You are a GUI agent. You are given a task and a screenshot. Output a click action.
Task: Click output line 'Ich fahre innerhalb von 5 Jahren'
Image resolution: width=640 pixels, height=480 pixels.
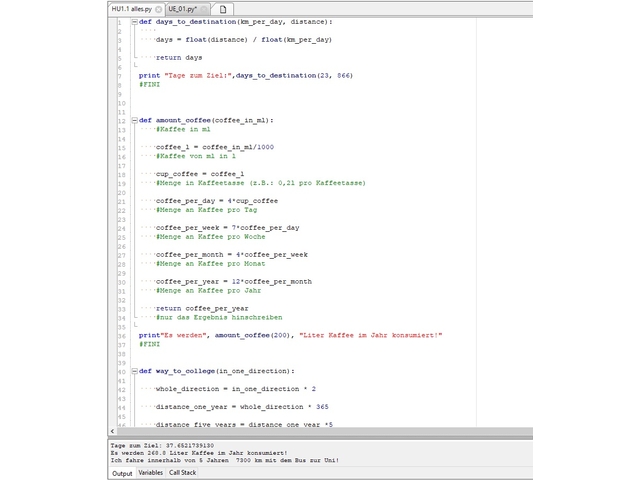(x=224, y=460)
